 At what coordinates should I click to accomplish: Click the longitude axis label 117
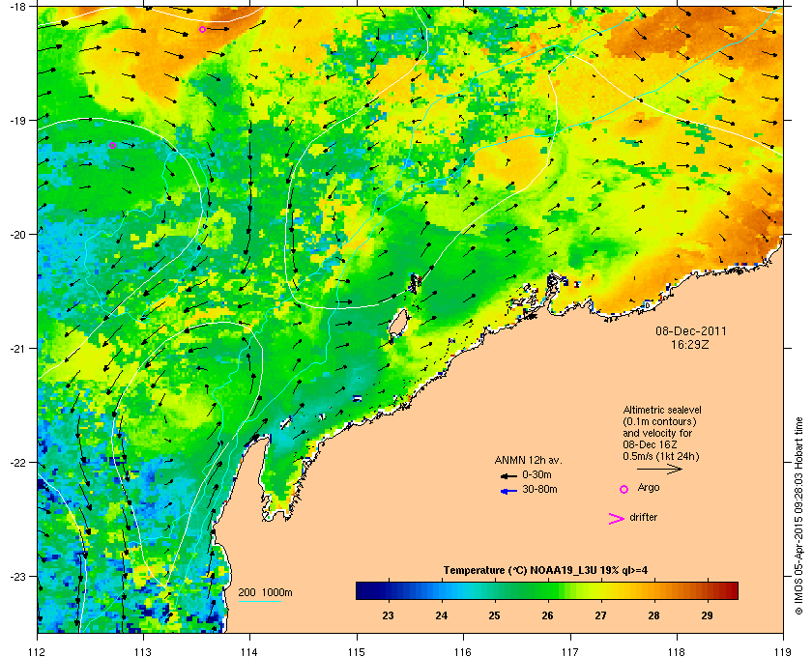tap(569, 652)
